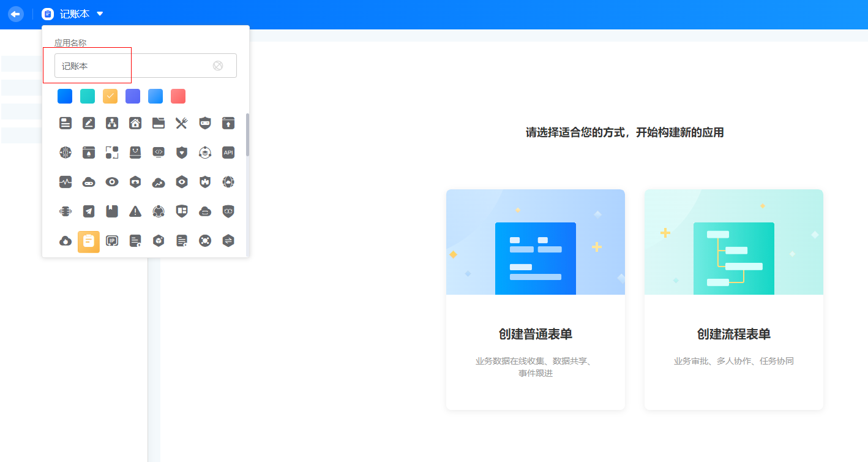The height and width of the screenshot is (462, 868).
Task: Pick the purple color swatch
Action: tap(133, 96)
